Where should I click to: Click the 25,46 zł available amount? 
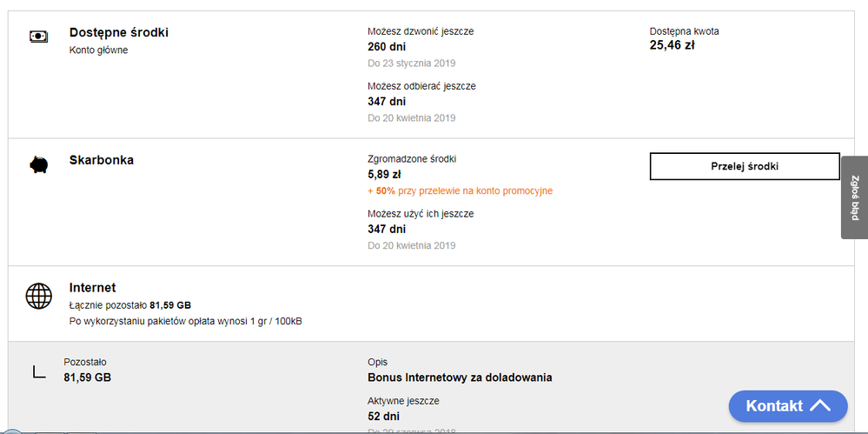[x=672, y=45]
